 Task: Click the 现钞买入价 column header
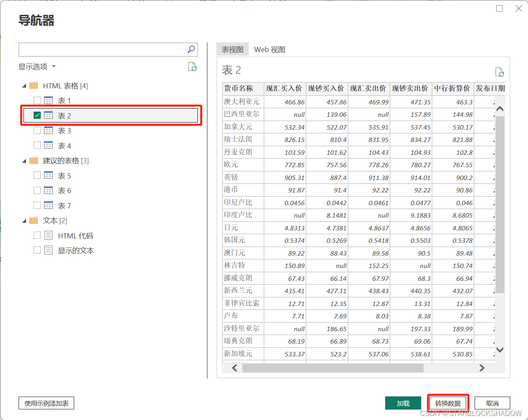click(327, 88)
